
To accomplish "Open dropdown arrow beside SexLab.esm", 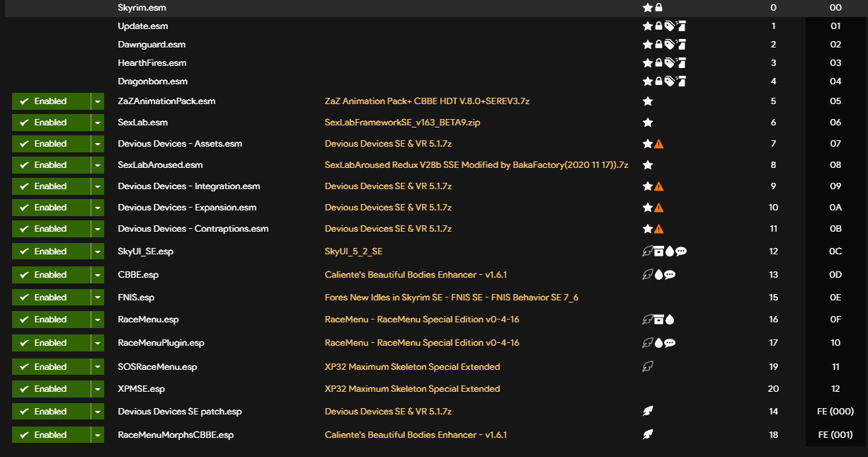I will (98, 123).
